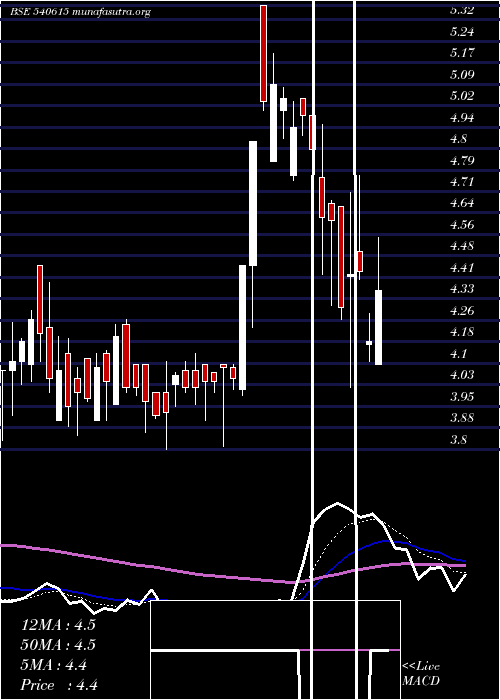Open the '<<Live MACD' label
The image size is (500, 700).
tap(421, 673)
